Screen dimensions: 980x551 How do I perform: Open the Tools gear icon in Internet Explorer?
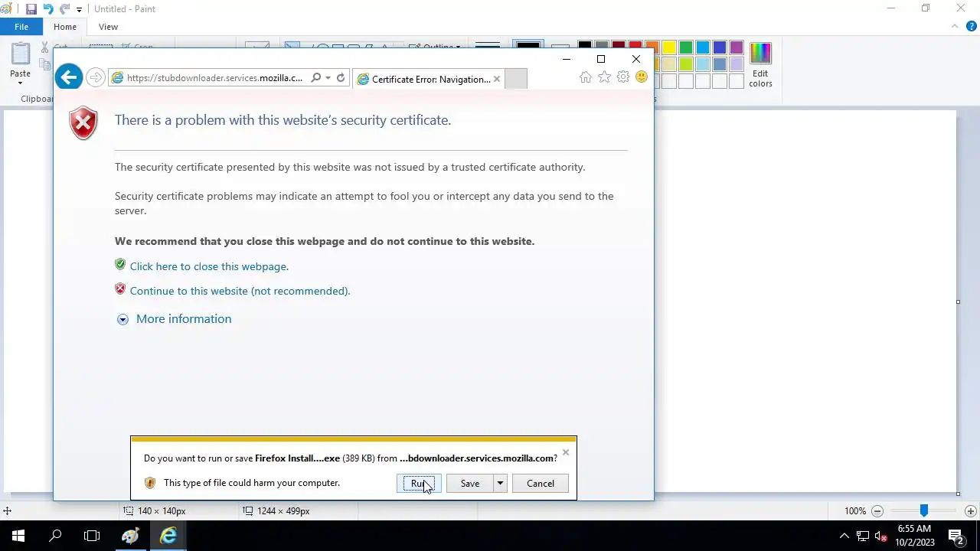pos(623,77)
